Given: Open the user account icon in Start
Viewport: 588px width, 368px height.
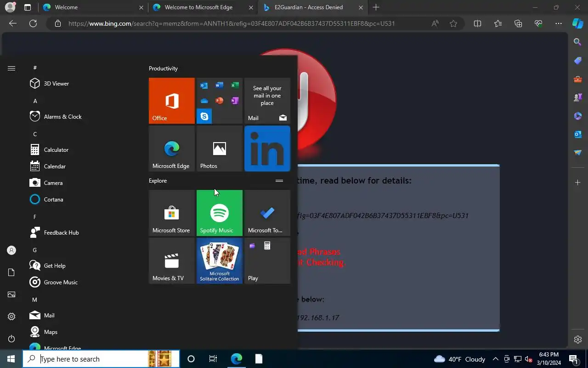Looking at the screenshot, I should click(11, 250).
